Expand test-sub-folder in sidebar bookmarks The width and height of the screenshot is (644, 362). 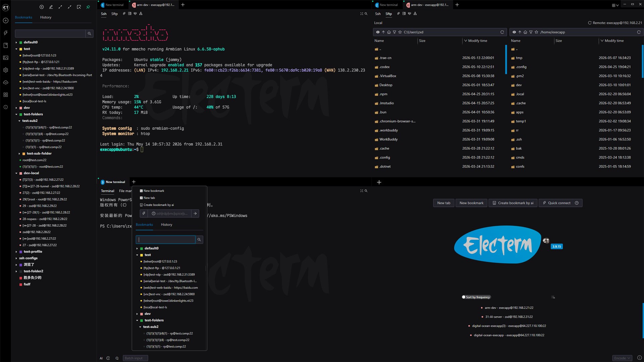coord(19,154)
